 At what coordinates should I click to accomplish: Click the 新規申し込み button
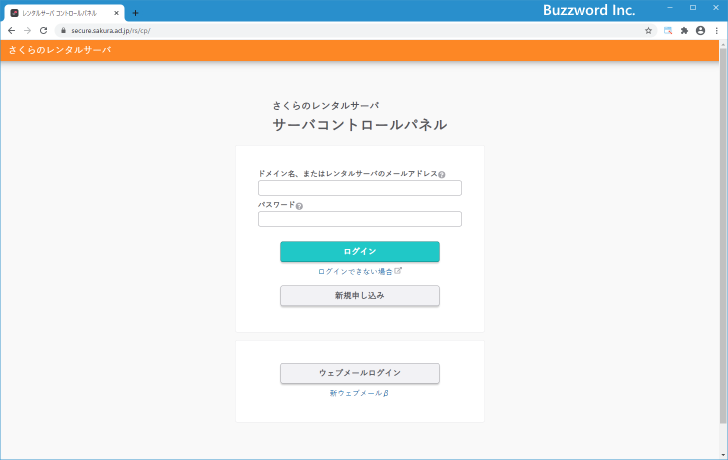coord(360,296)
